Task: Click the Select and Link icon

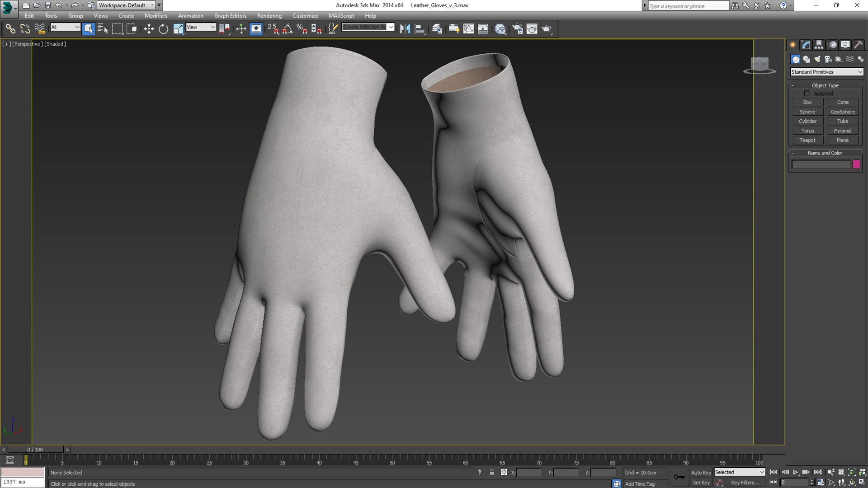Action: pyautogui.click(x=10, y=29)
